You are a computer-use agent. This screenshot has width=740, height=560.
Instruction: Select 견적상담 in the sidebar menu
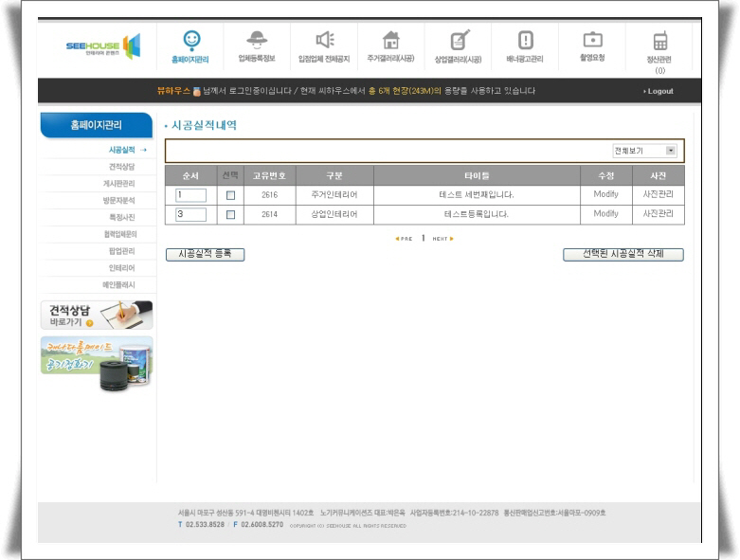coord(121,167)
